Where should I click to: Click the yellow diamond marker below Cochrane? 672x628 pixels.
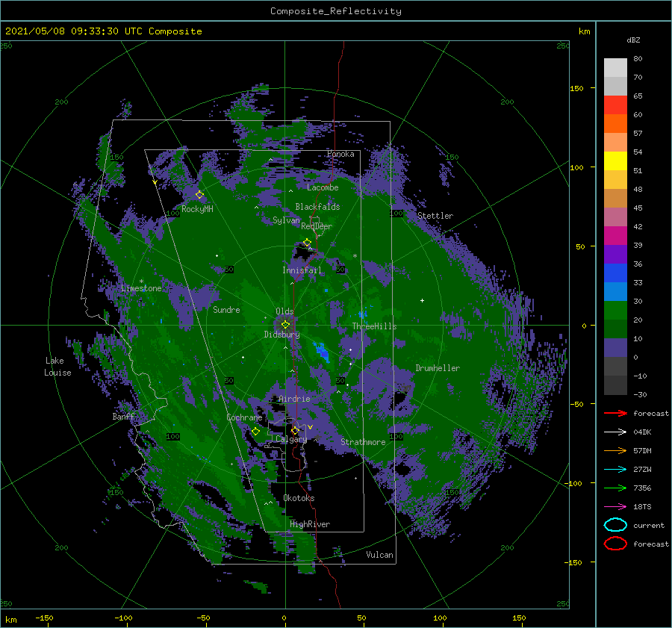(255, 432)
